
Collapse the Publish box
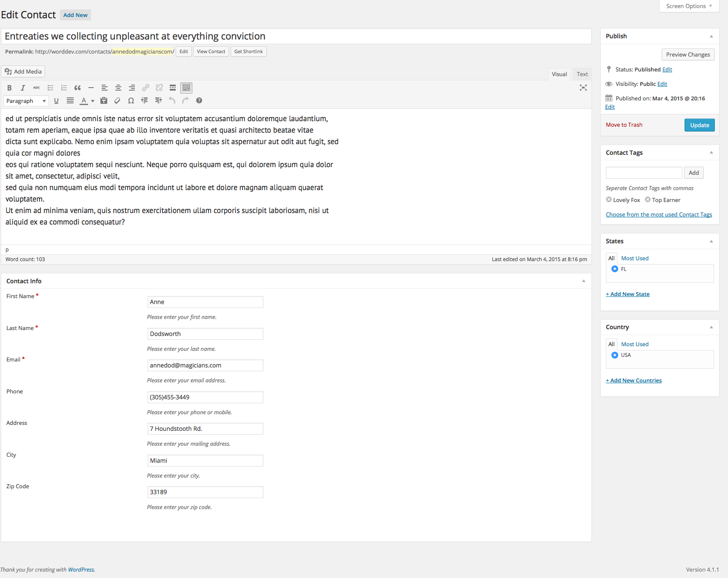coord(711,36)
